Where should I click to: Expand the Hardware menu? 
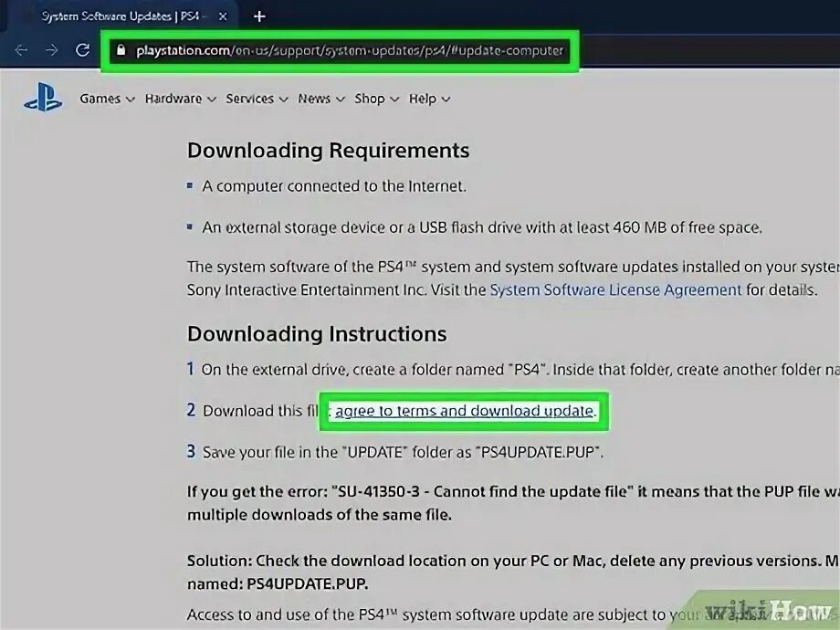click(x=180, y=99)
